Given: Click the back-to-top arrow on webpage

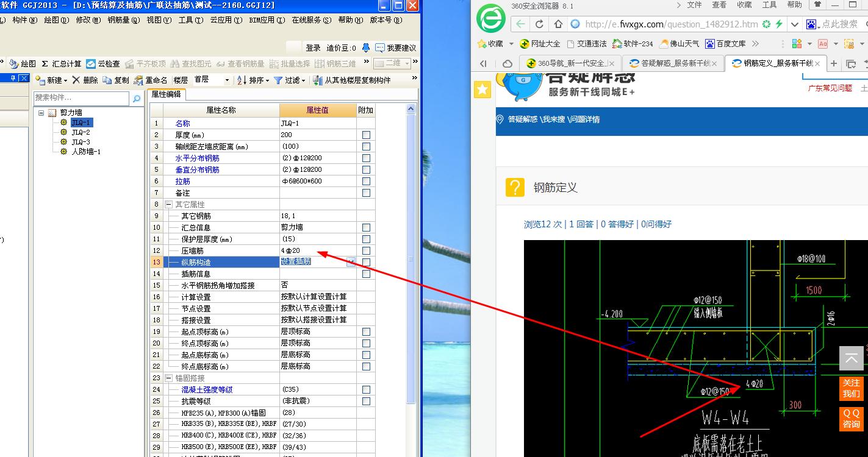Looking at the screenshot, I should [851, 359].
